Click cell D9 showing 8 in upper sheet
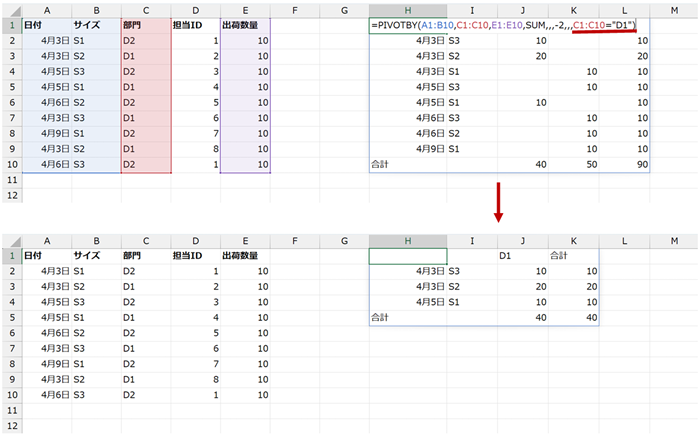Image resolution: width=700 pixels, height=435 pixels. [196, 149]
